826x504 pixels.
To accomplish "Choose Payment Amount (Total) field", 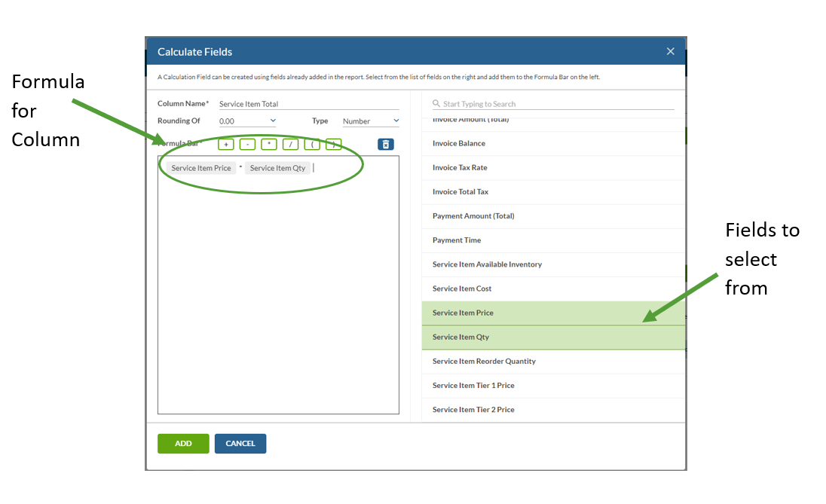I will (553, 216).
